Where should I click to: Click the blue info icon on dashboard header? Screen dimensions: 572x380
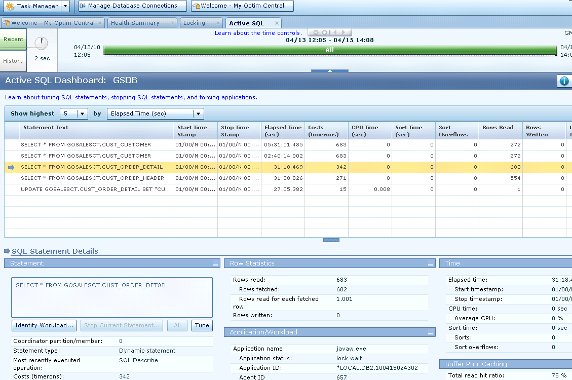point(564,81)
